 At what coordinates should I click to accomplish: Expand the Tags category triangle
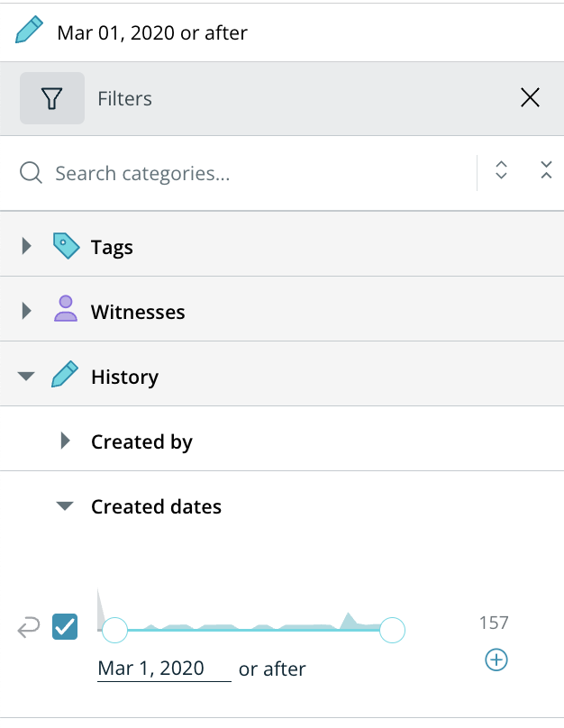(26, 246)
